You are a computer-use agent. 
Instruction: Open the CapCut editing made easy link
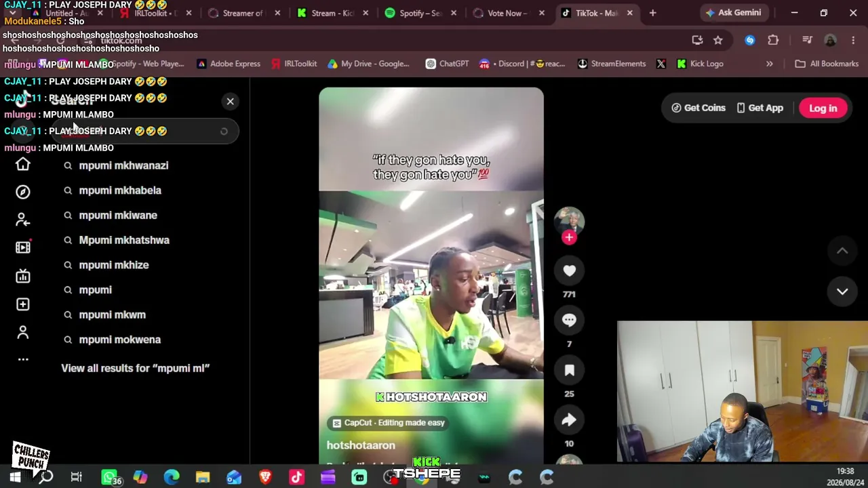click(x=387, y=423)
